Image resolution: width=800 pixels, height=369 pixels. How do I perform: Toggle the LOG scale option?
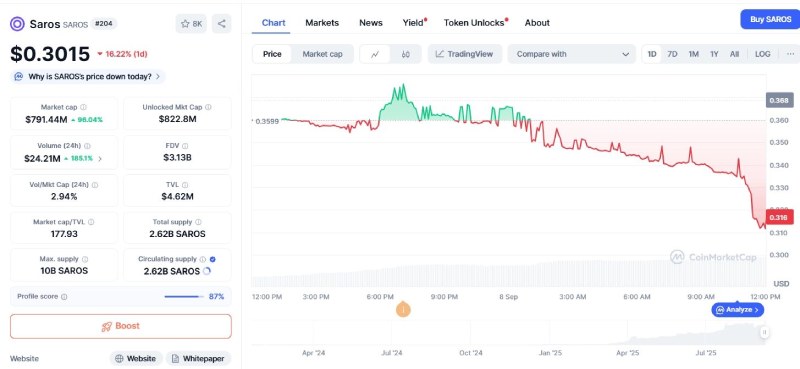click(x=763, y=54)
